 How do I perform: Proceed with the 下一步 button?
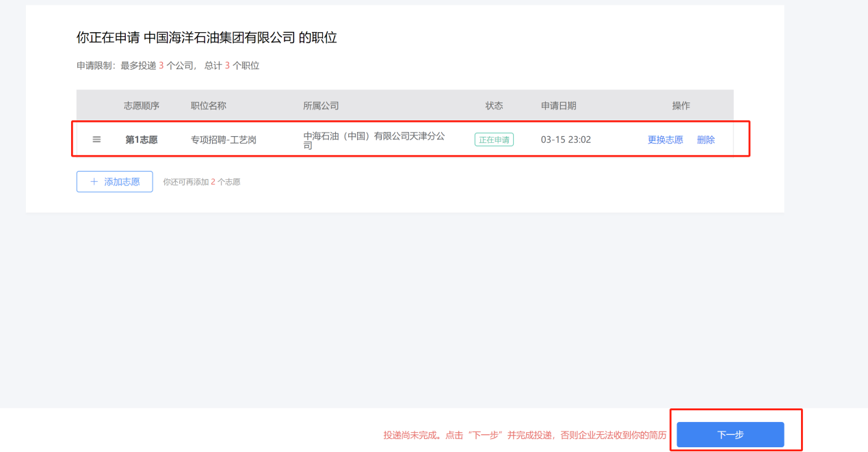pyautogui.click(x=731, y=434)
